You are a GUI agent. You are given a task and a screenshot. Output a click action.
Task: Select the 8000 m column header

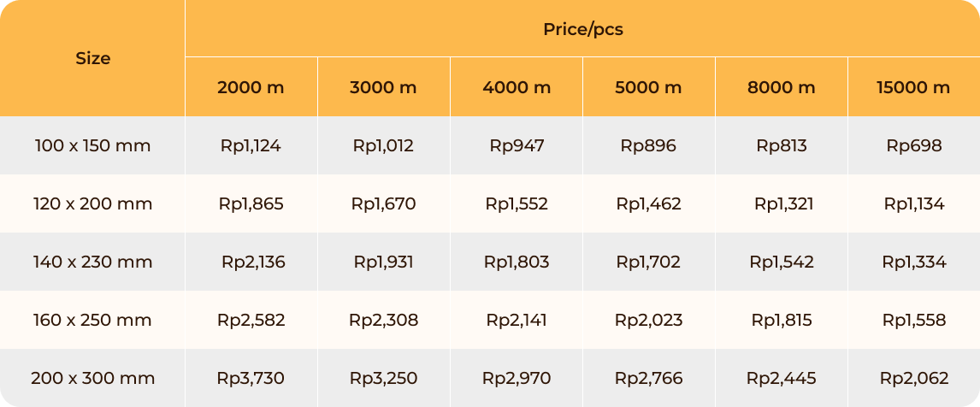coord(782,87)
